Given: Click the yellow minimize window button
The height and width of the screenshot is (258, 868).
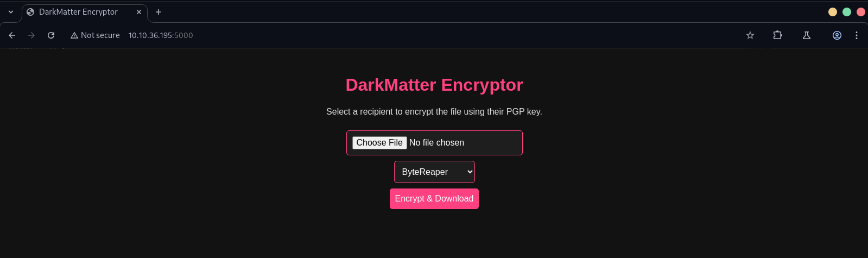Looking at the screenshot, I should coord(833,12).
